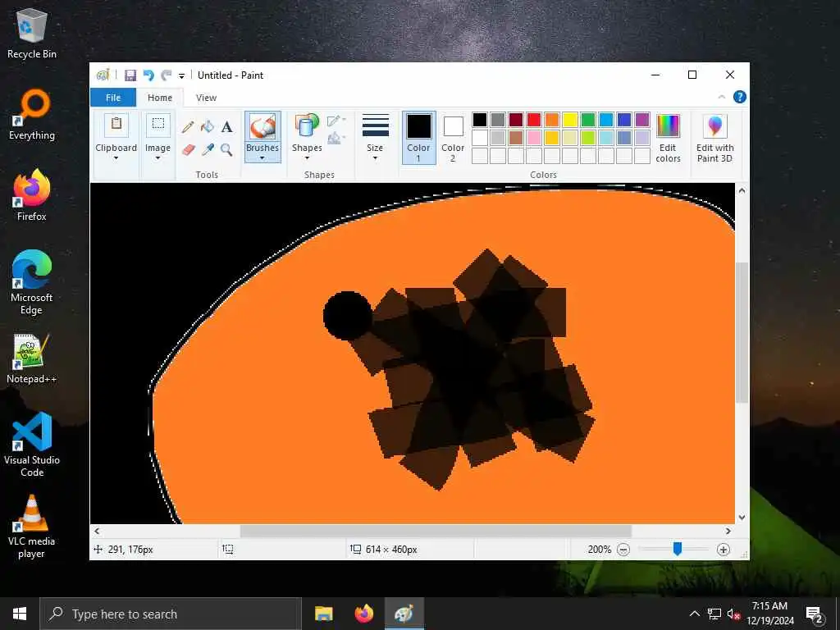Switch to the Home tab
This screenshot has height=630, width=840.
coord(160,98)
